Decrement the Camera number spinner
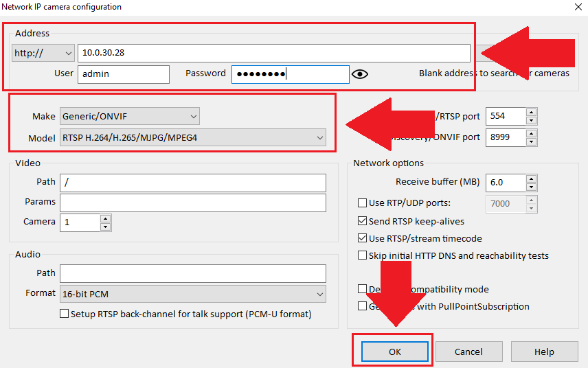This screenshot has width=588, height=368. pos(105,226)
